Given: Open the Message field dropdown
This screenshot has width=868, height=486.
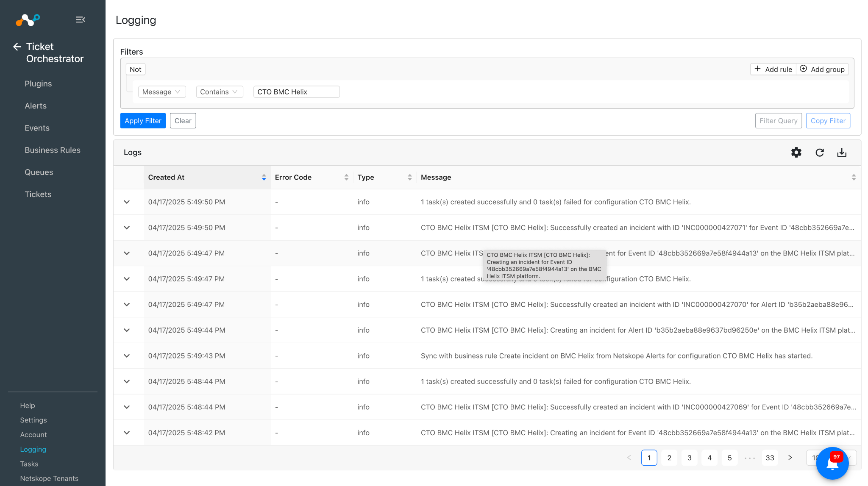Looking at the screenshot, I should click(x=162, y=92).
